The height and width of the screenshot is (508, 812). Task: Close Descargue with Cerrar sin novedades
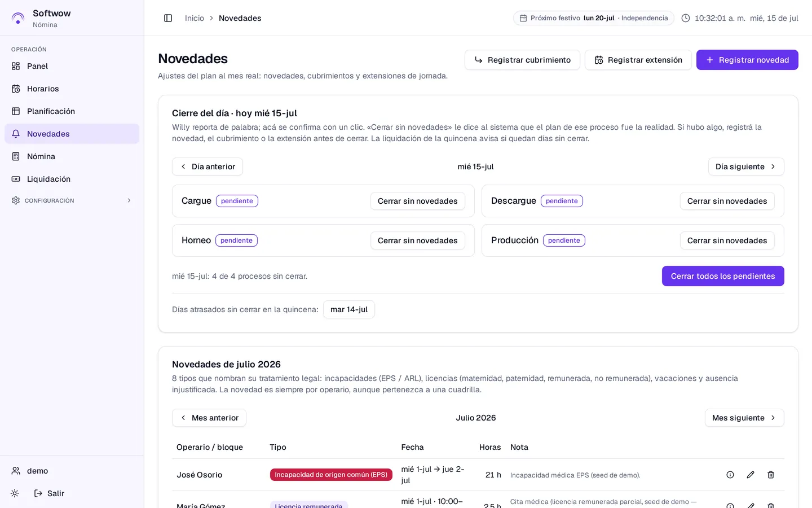click(x=727, y=201)
